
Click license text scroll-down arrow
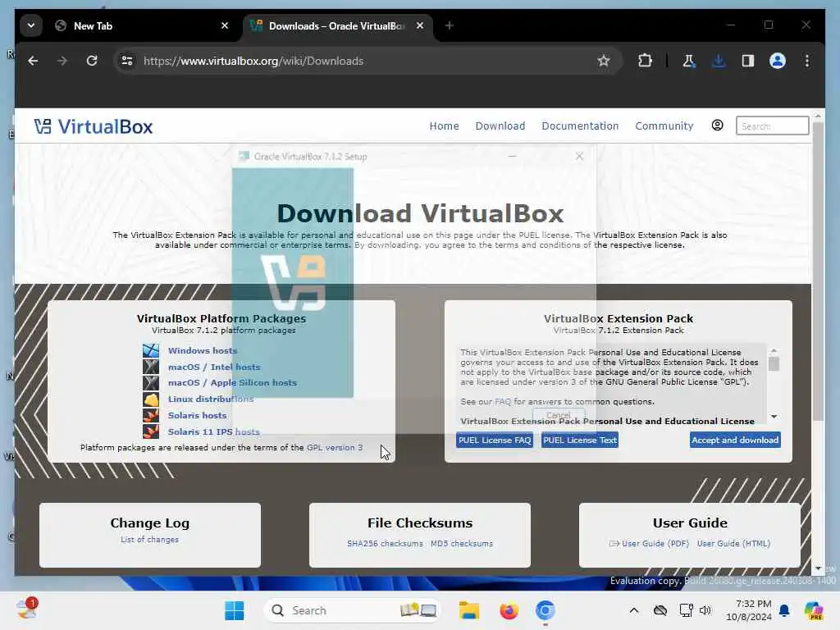[x=774, y=416]
